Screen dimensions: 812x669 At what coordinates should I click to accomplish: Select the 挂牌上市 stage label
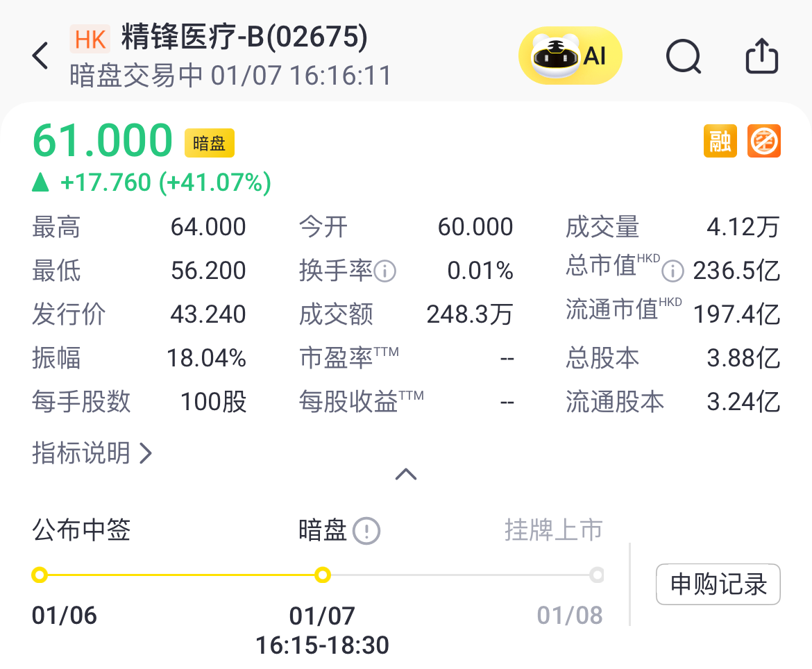click(x=553, y=531)
